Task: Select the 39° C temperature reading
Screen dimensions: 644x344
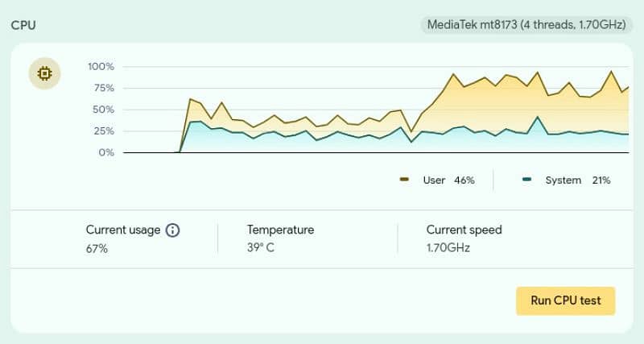Action: point(261,248)
